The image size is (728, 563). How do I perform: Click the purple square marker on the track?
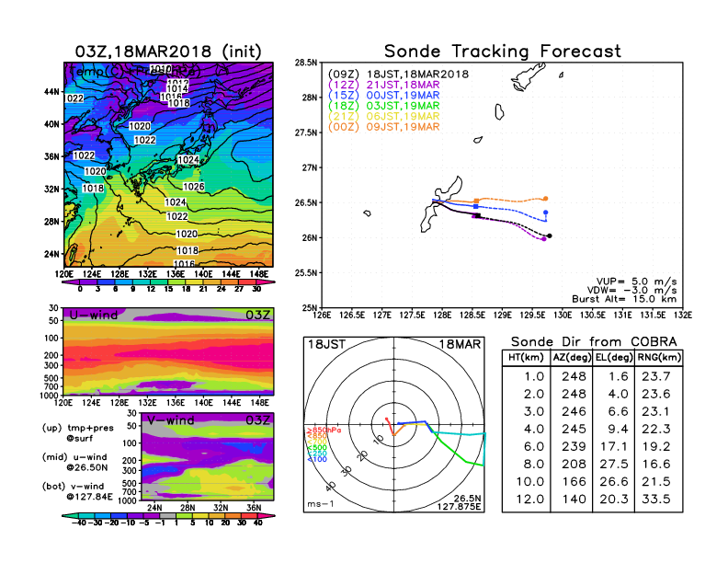[475, 215]
